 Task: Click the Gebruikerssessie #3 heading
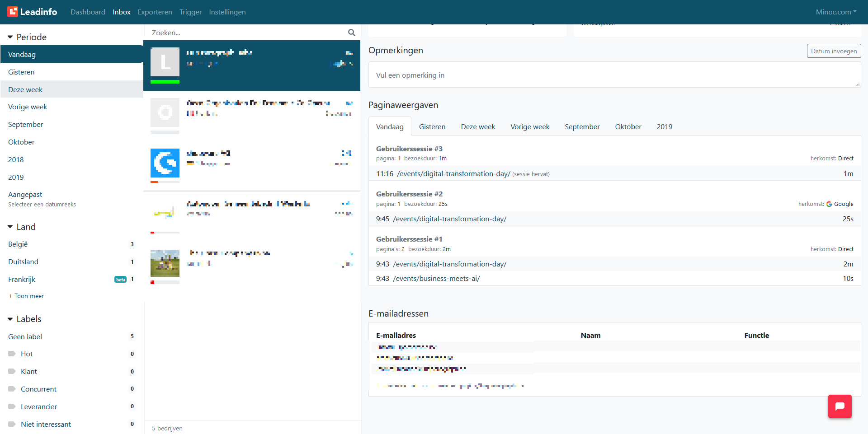pyautogui.click(x=409, y=149)
